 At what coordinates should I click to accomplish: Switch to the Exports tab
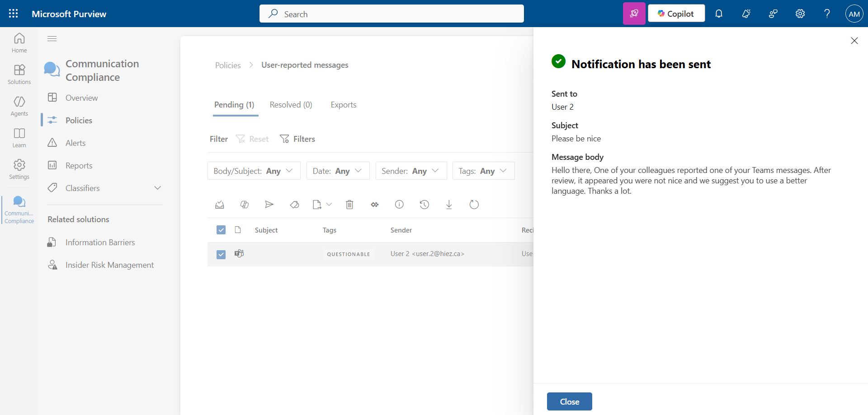[343, 105]
